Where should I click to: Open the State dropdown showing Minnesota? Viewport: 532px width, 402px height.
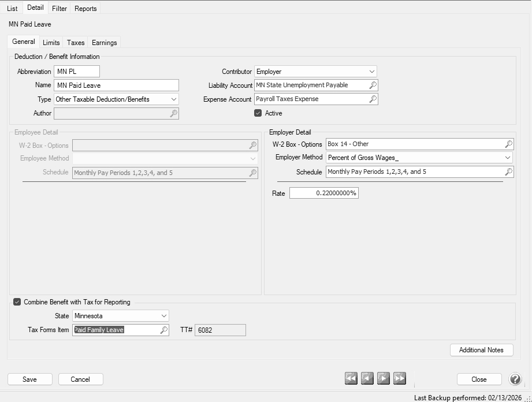164,317
